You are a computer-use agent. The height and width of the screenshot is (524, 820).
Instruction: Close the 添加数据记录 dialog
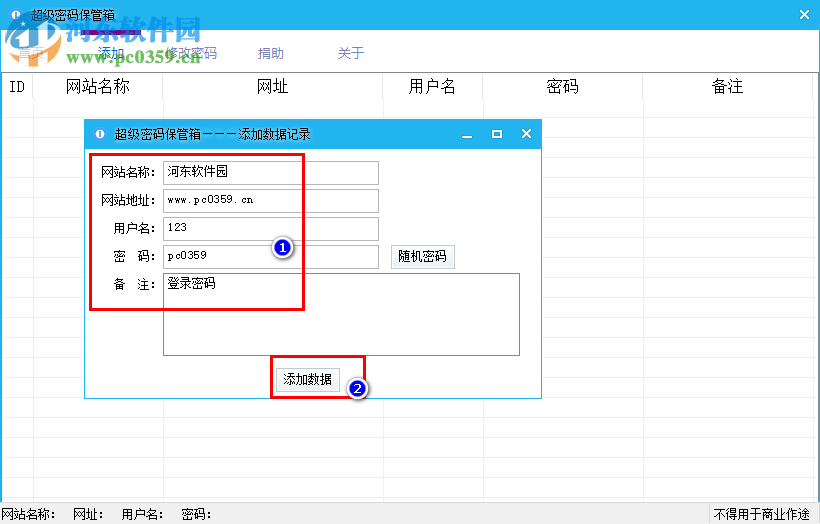point(527,134)
